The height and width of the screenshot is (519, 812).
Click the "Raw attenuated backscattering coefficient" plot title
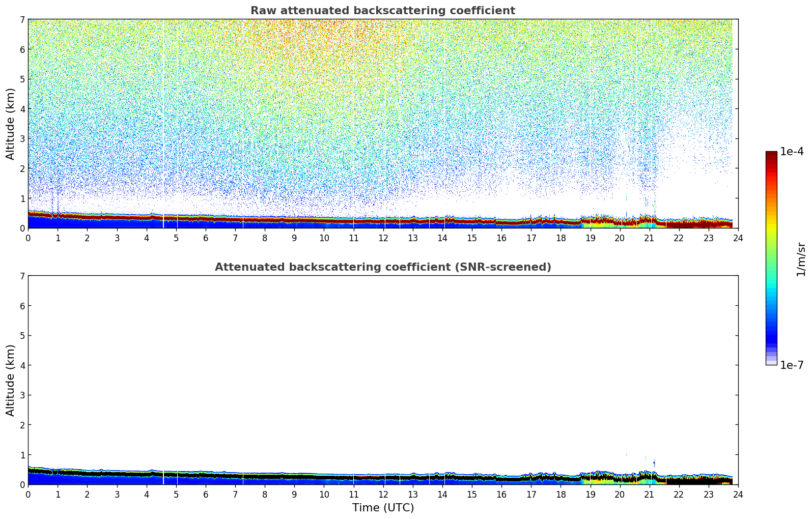(x=383, y=11)
